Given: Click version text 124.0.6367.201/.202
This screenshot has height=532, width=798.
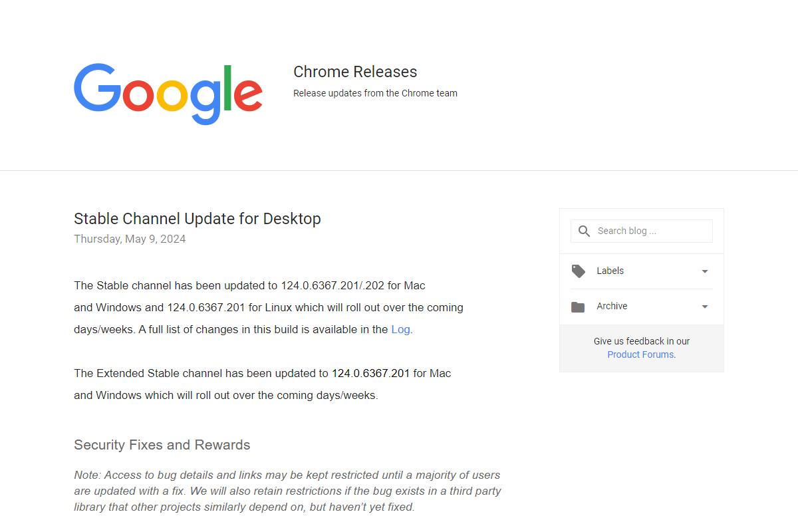Looking at the screenshot, I should pos(332,285).
